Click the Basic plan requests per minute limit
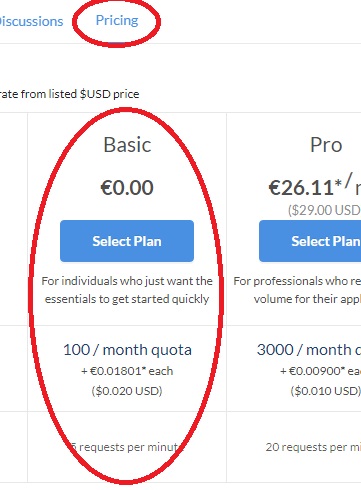Viewport: 361px width, 490px height. 127,447
